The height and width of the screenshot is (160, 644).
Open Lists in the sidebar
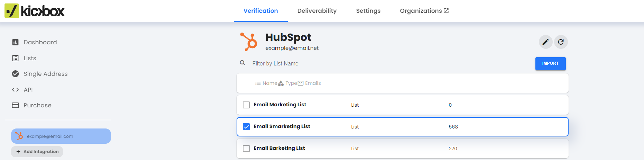click(30, 58)
